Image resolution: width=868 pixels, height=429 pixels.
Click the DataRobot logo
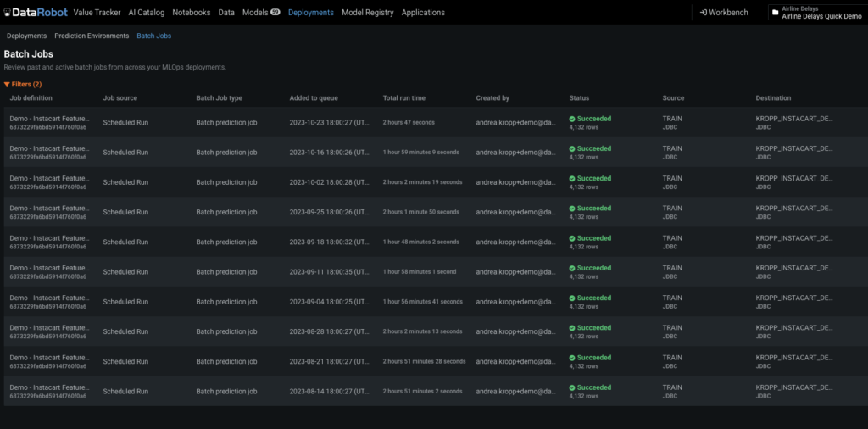[x=36, y=12]
